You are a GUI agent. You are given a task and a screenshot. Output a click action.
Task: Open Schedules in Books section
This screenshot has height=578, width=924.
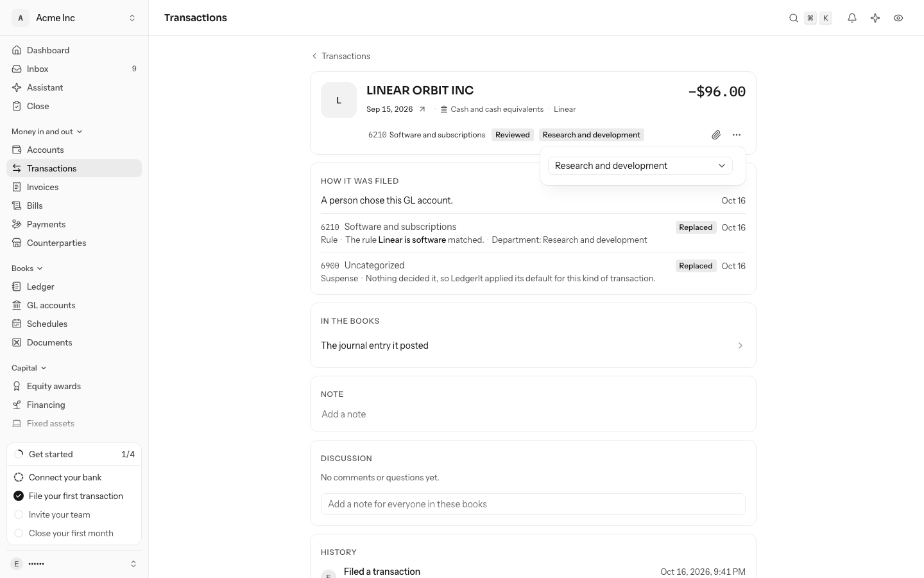pos(74,324)
